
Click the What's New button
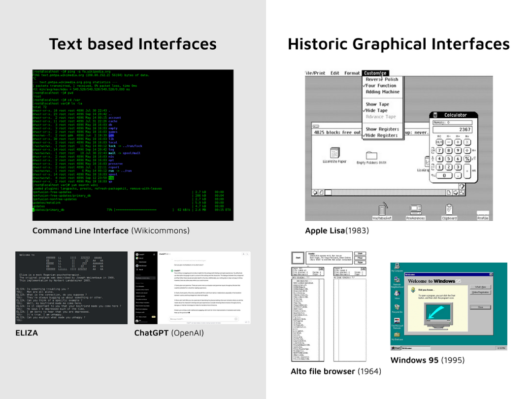[x=480, y=287]
